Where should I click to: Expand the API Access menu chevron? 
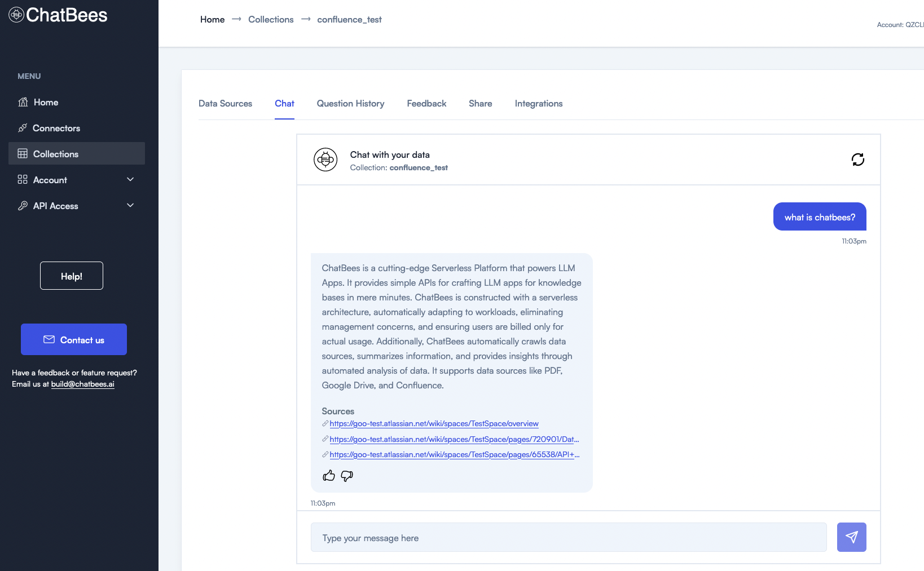(130, 205)
